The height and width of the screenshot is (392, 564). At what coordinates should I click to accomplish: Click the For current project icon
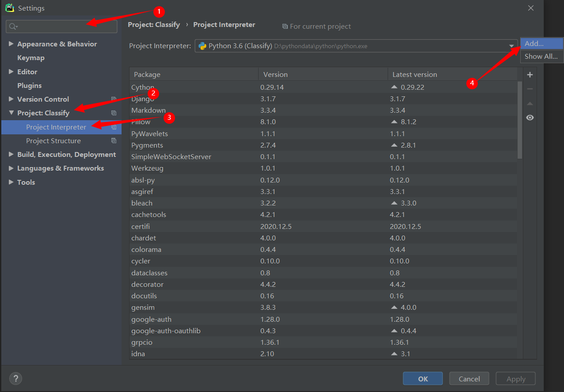pos(285,27)
